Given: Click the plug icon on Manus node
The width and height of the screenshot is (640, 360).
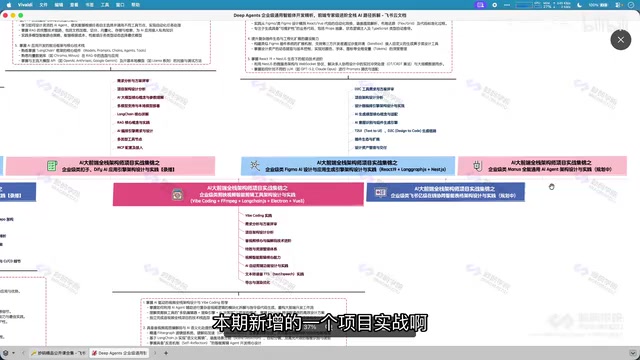Looking at the screenshot, I should [478, 166].
